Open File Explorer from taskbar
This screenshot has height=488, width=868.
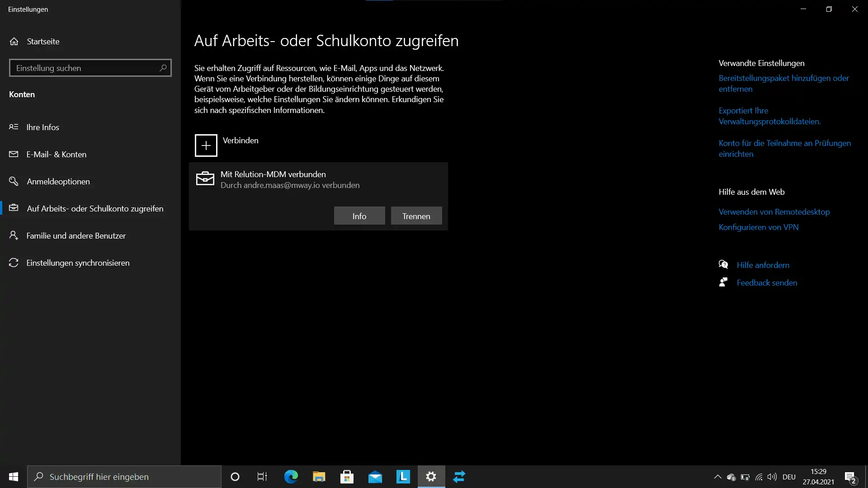point(319,477)
